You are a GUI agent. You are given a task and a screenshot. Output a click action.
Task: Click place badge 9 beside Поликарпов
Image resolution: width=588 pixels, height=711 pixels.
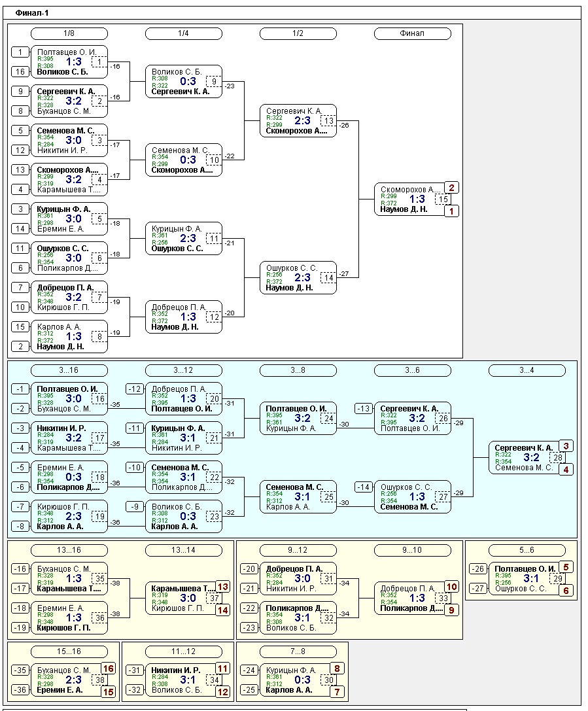click(x=451, y=610)
